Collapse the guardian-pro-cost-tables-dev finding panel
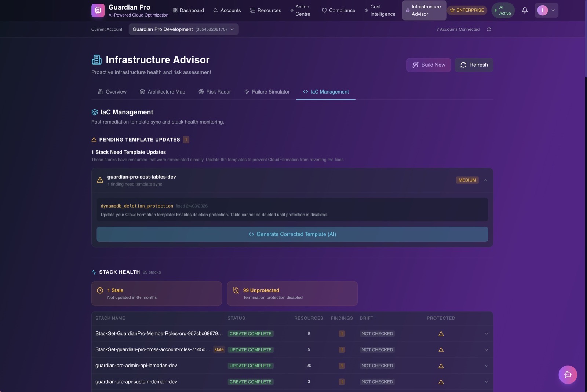This screenshot has width=587, height=392. point(485,180)
